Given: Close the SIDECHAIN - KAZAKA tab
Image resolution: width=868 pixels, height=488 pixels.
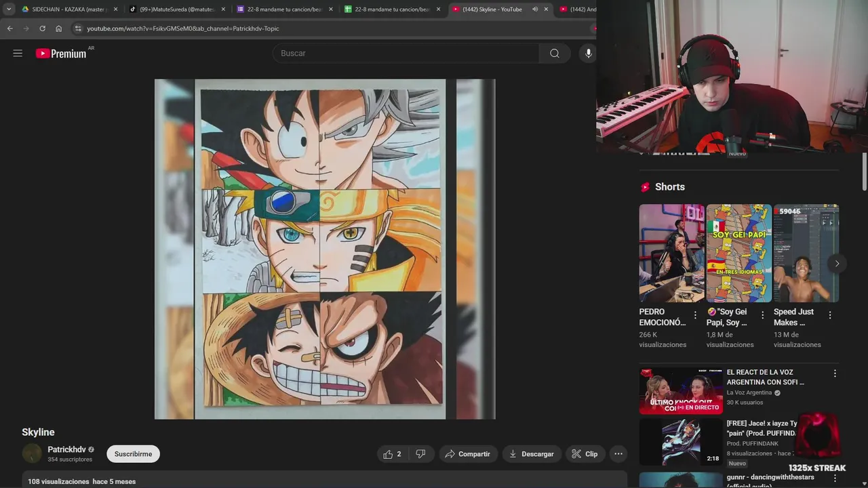Looking at the screenshot, I should point(115,9).
